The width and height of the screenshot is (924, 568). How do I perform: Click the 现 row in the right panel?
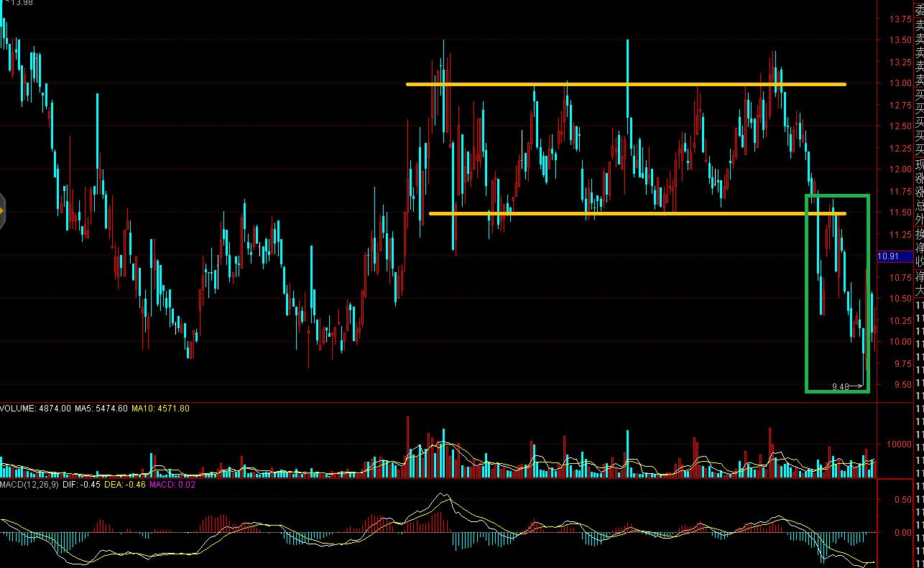coord(919,164)
